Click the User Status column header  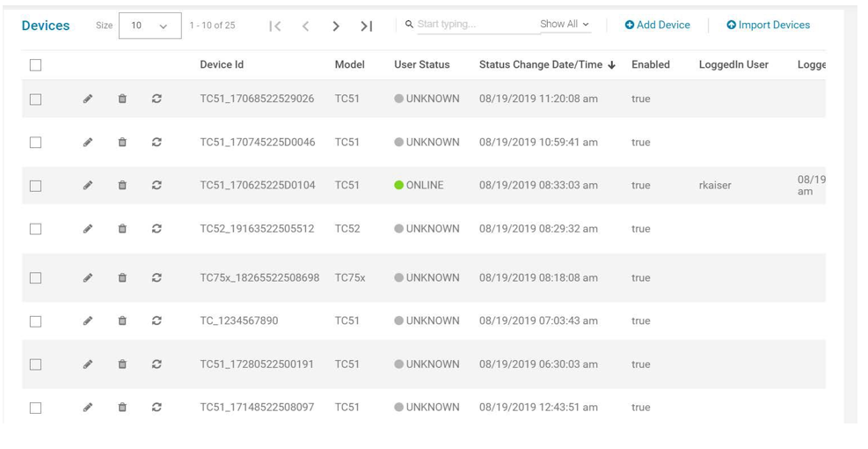click(x=421, y=65)
